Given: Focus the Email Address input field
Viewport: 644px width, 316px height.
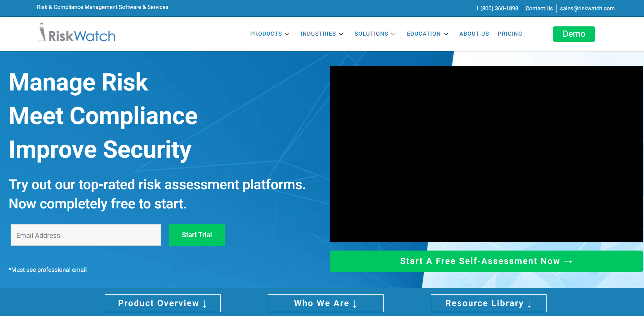Looking at the screenshot, I should 86,235.
